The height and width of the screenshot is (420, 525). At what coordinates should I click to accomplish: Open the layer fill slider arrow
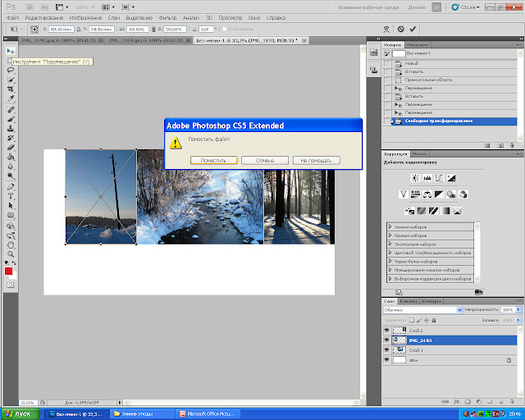coord(518,320)
